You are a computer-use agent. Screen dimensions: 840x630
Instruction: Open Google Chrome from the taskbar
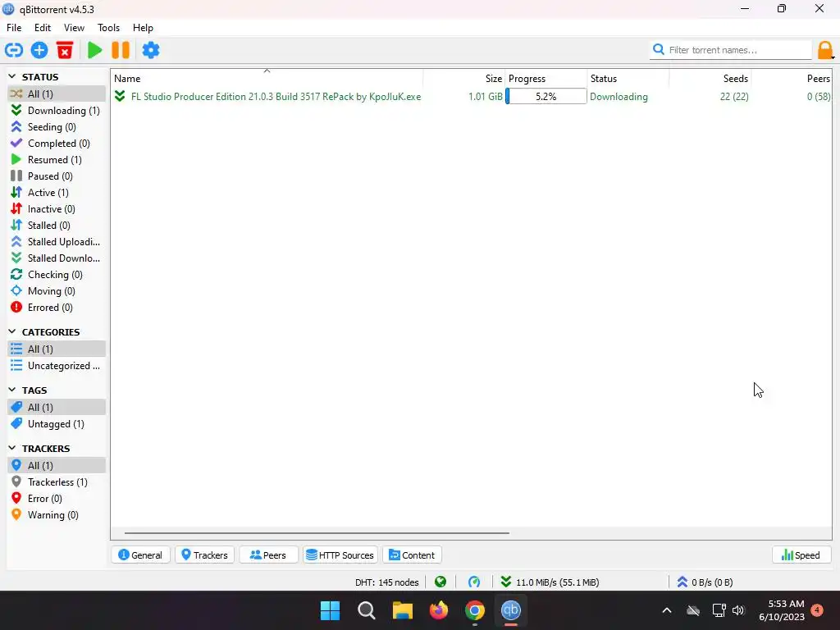475,610
